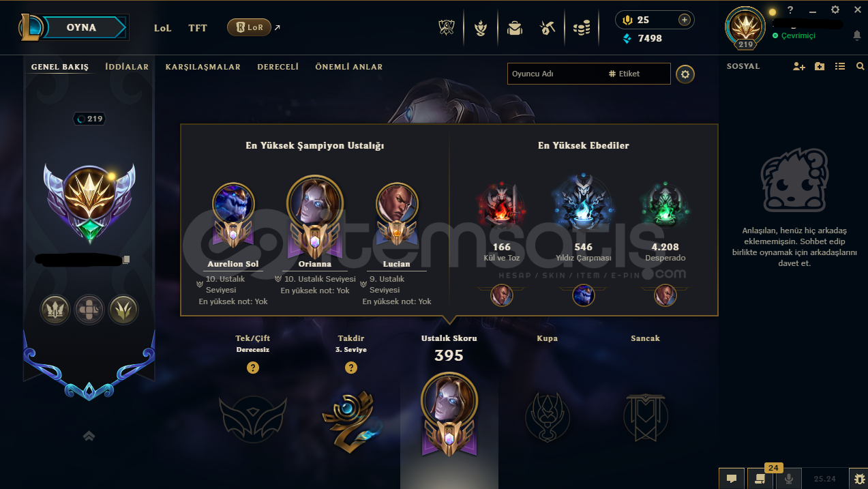Screen dimensions: 868x489
Task: Open the LoR launcher link
Action: [249, 27]
